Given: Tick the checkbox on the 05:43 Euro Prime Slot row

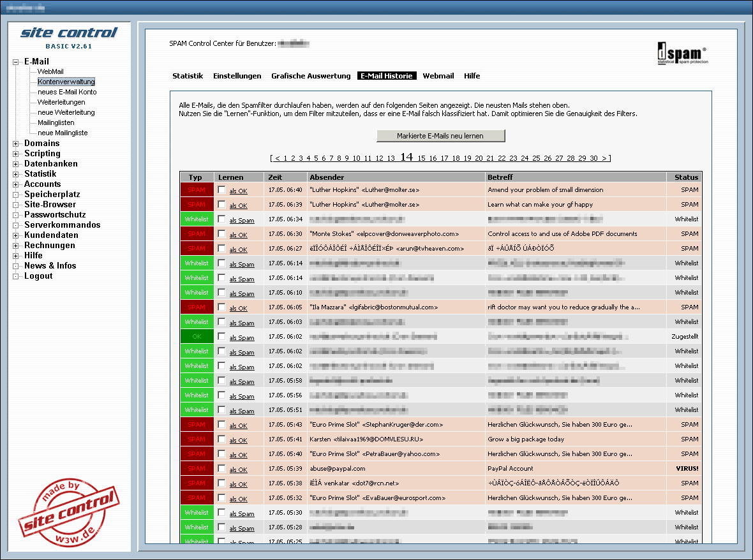Looking at the screenshot, I should point(221,424).
